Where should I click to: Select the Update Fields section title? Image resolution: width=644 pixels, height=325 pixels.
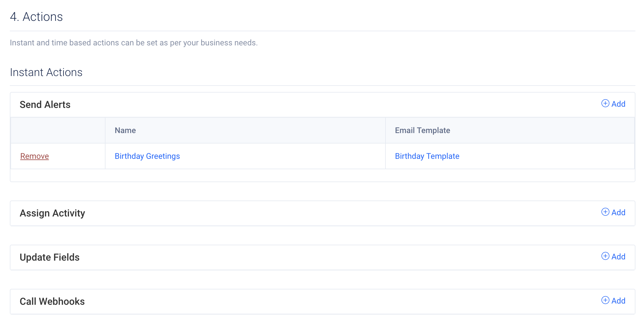pos(49,257)
